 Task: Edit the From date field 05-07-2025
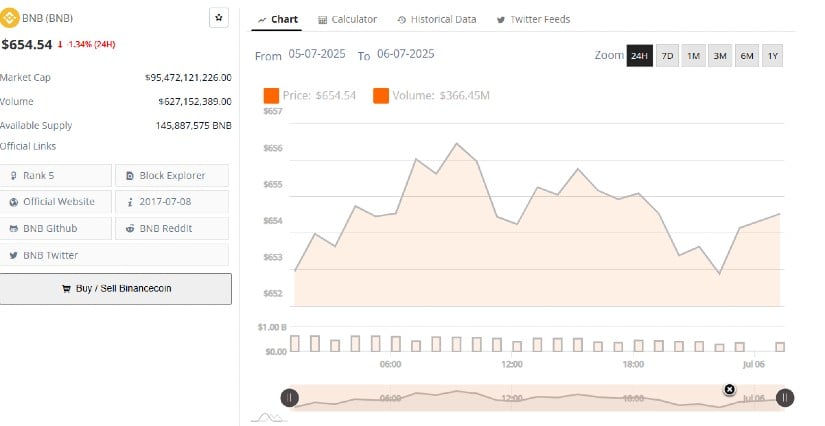(x=317, y=54)
